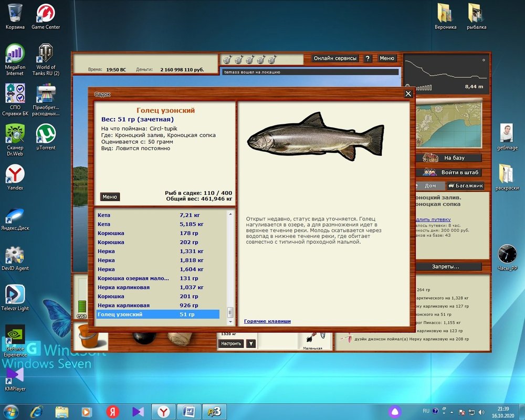Click the people icon beside Войти в штаб

[x=429, y=172]
